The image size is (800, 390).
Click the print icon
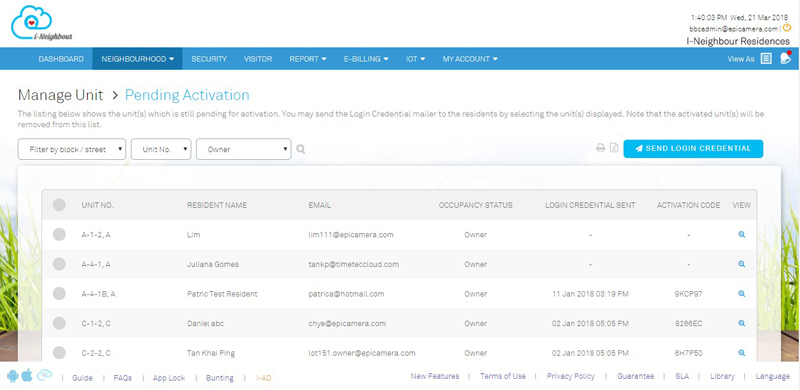click(x=601, y=149)
